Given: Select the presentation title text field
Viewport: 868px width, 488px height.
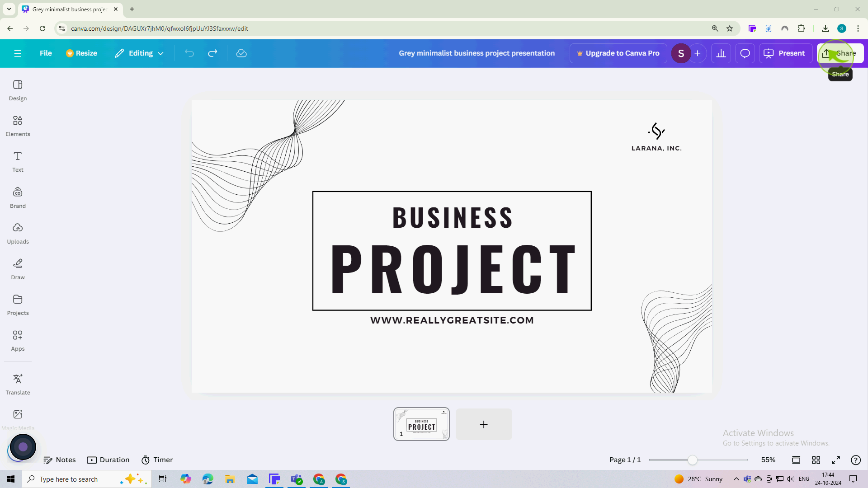Looking at the screenshot, I should 476,53.
